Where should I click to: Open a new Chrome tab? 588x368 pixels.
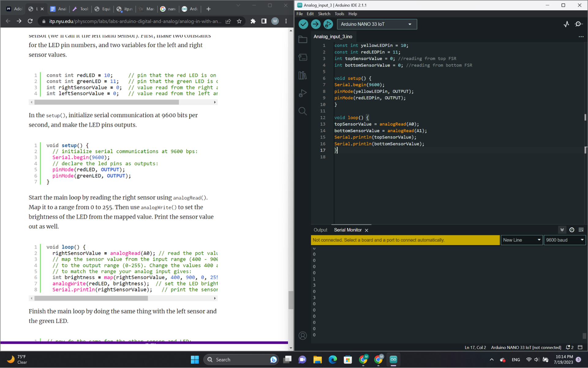click(x=209, y=9)
